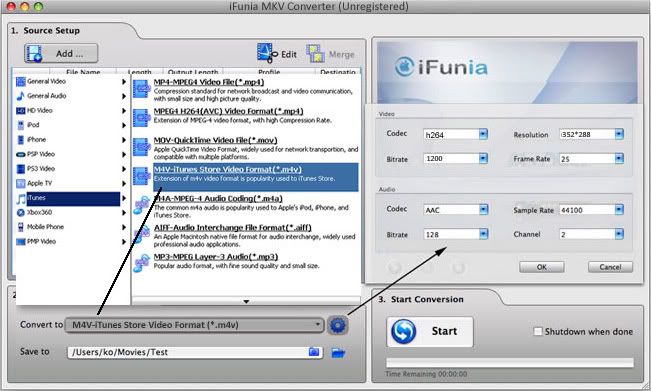
Task: Select iPod menu category
Action: (71, 125)
